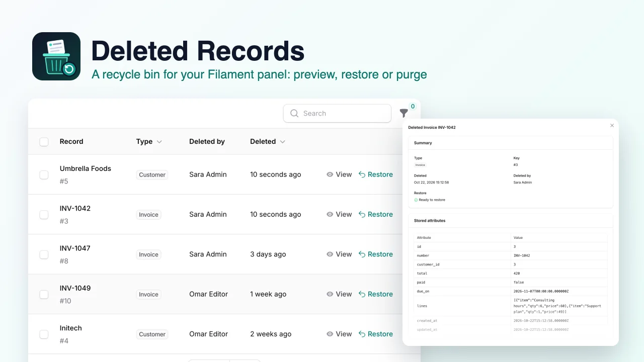644x362 pixels.
Task: Click the magnifier icon in Search
Action: click(294, 114)
